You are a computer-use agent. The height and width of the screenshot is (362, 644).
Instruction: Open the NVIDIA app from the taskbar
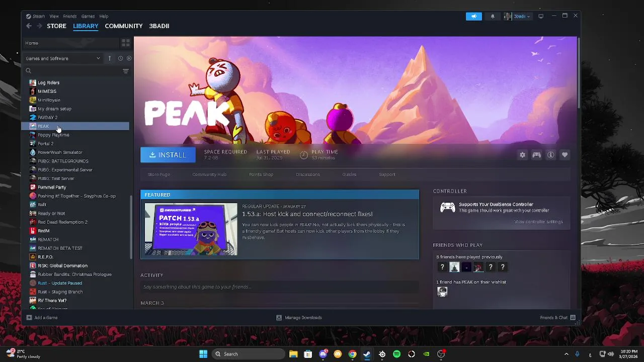tap(426, 354)
